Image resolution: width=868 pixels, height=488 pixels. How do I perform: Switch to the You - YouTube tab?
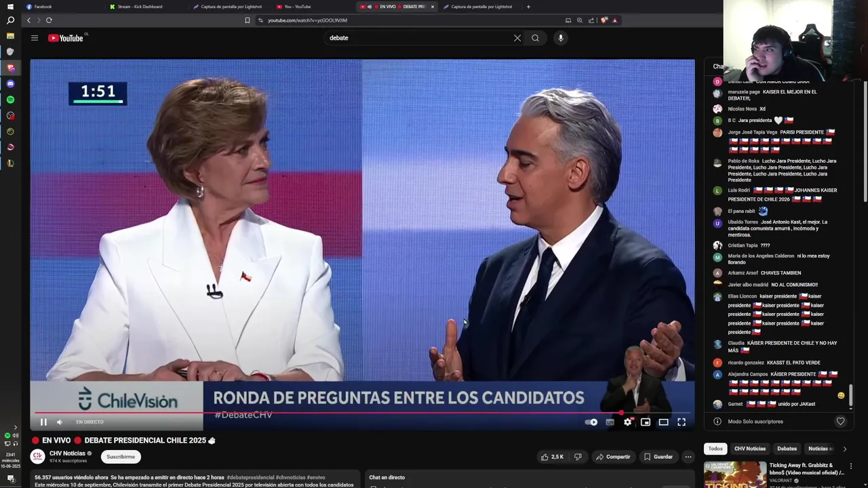[x=294, y=7]
